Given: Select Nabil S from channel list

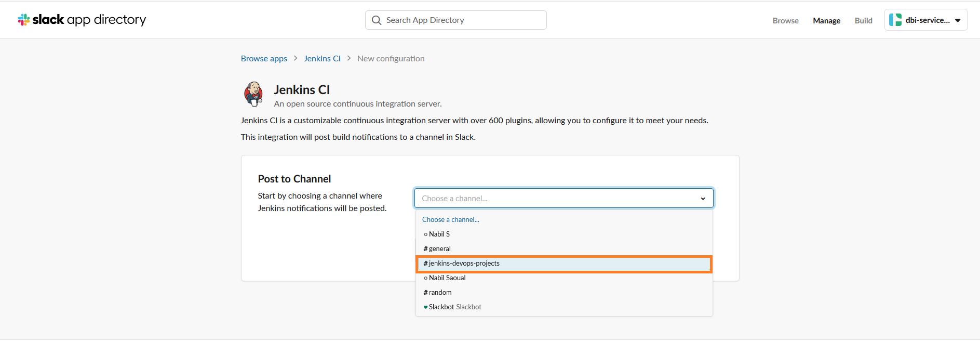Looking at the screenshot, I should click(564, 234).
